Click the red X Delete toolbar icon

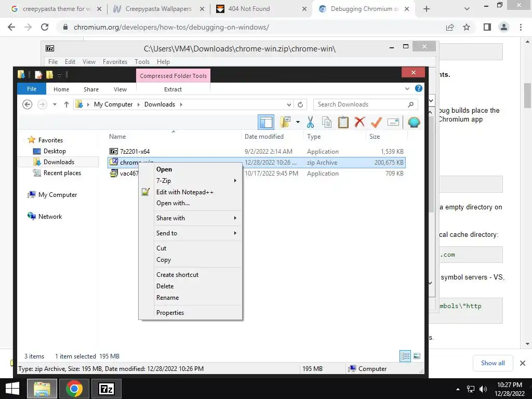(x=360, y=122)
